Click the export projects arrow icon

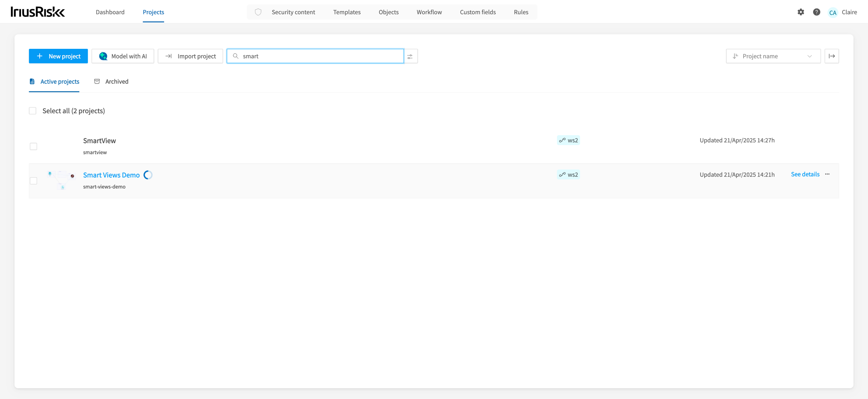832,56
